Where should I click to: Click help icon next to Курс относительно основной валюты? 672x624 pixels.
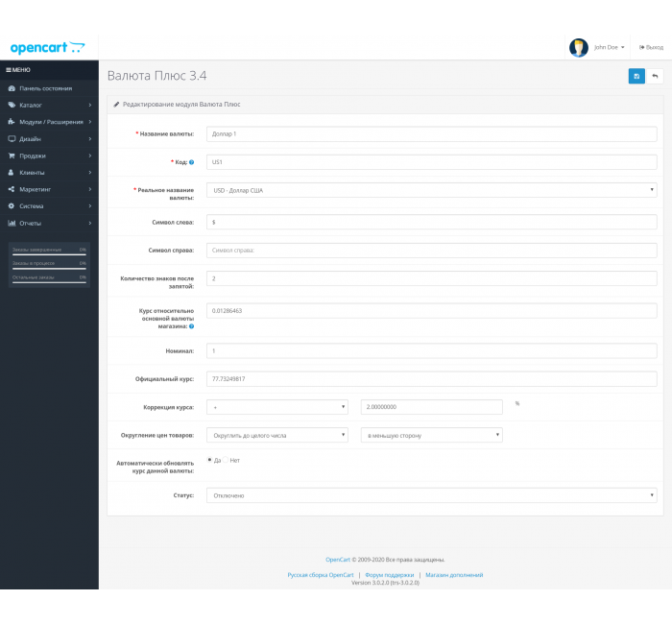[x=192, y=326]
